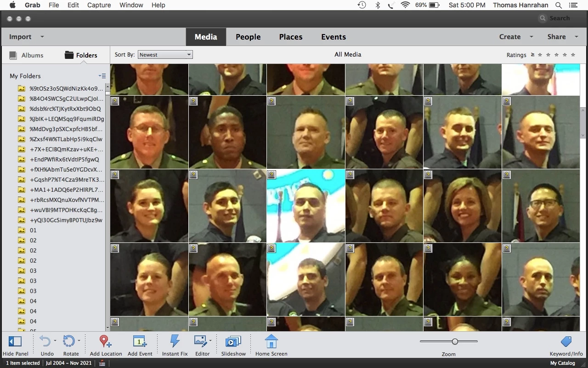Go to the Home Screen
This screenshot has height=368, width=588.
tap(271, 341)
